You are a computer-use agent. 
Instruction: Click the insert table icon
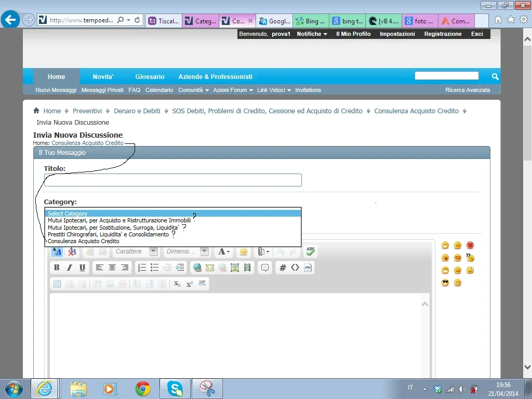point(57,284)
